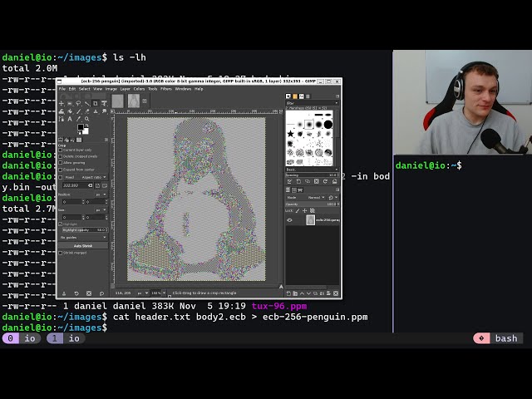Select the Free Select lasso tool
Image resolution: width=532 pixels, height=399 pixels.
coord(78,103)
